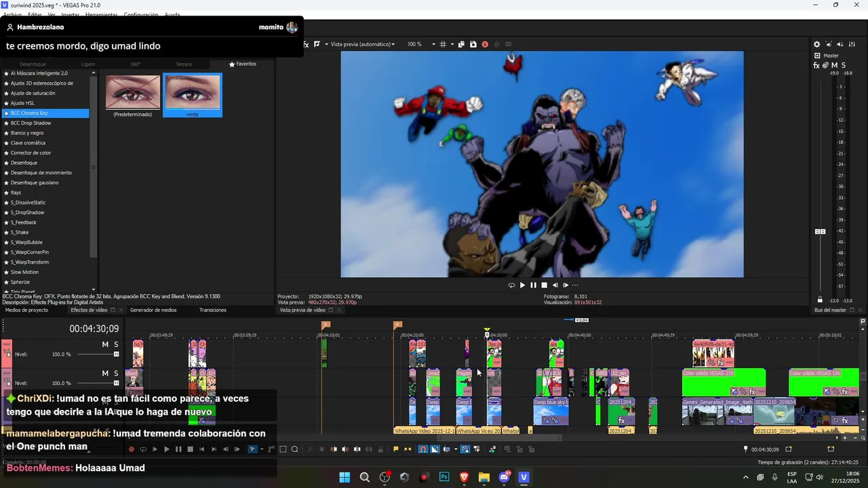Viewport: 868px width, 488px height.
Task: Open the Favoritos tab
Action: click(x=243, y=64)
